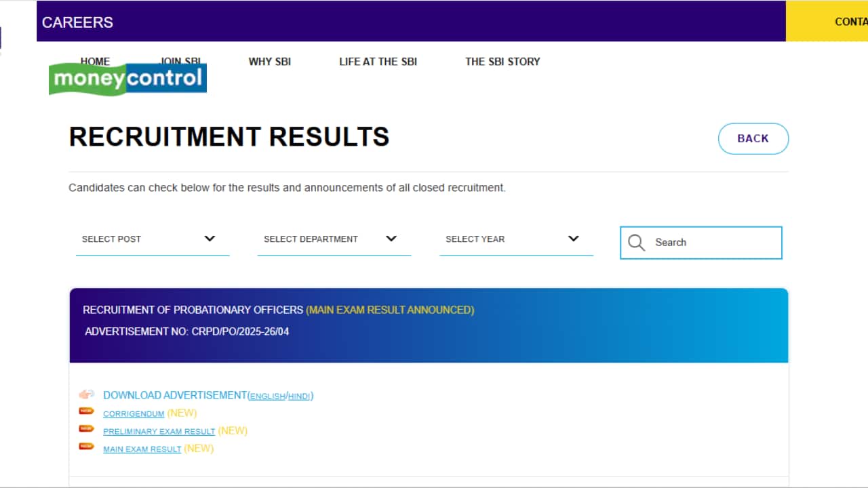The width and height of the screenshot is (868, 488).
Task: Go to the Home menu item
Action: (95, 61)
